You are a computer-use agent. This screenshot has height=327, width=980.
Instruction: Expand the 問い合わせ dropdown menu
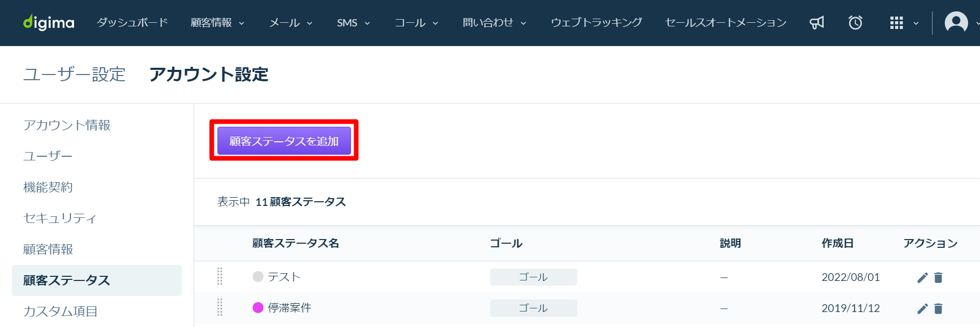tap(494, 23)
